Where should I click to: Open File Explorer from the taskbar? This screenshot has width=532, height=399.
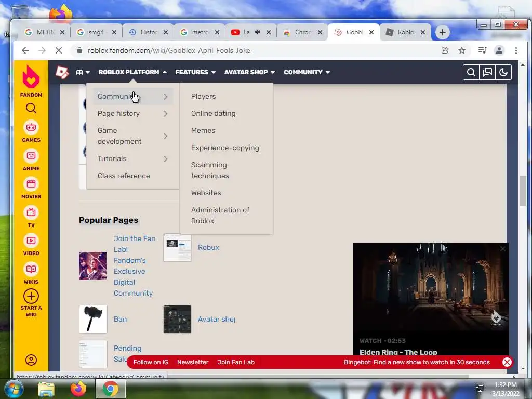(x=46, y=389)
